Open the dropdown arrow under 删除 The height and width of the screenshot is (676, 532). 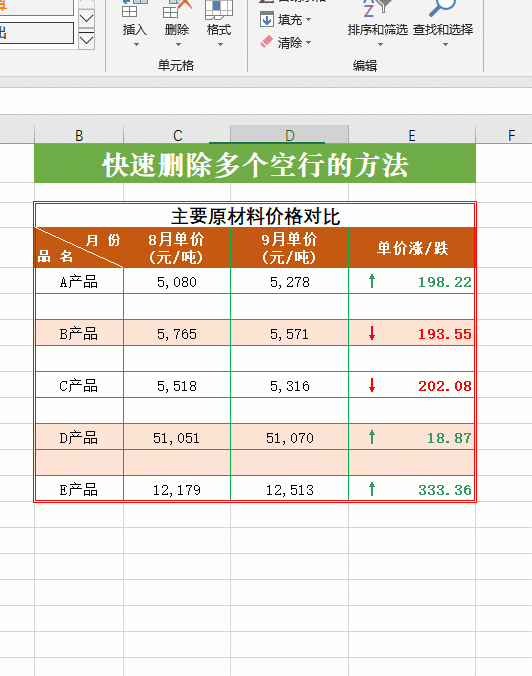tap(178, 44)
